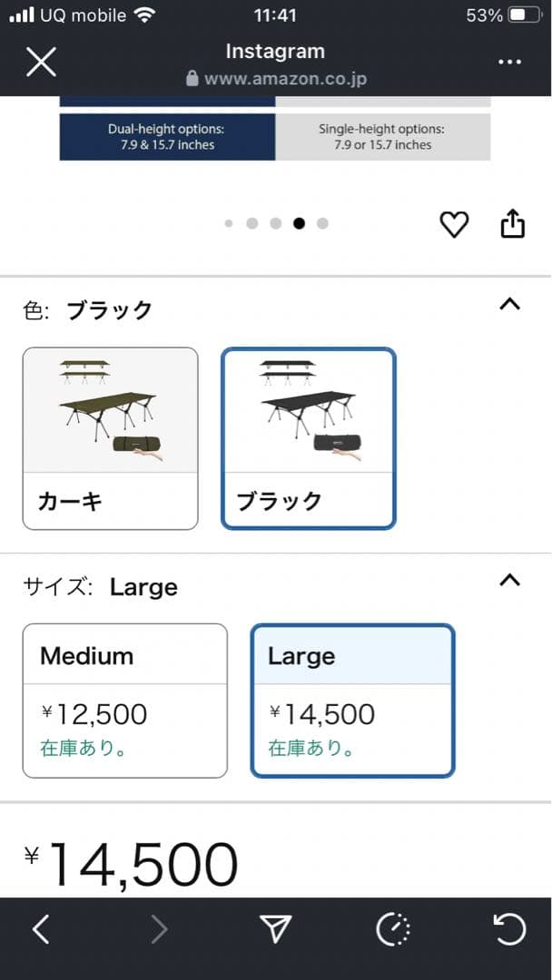Navigate back using the left arrow icon
The width and height of the screenshot is (552, 980).
coord(41,929)
